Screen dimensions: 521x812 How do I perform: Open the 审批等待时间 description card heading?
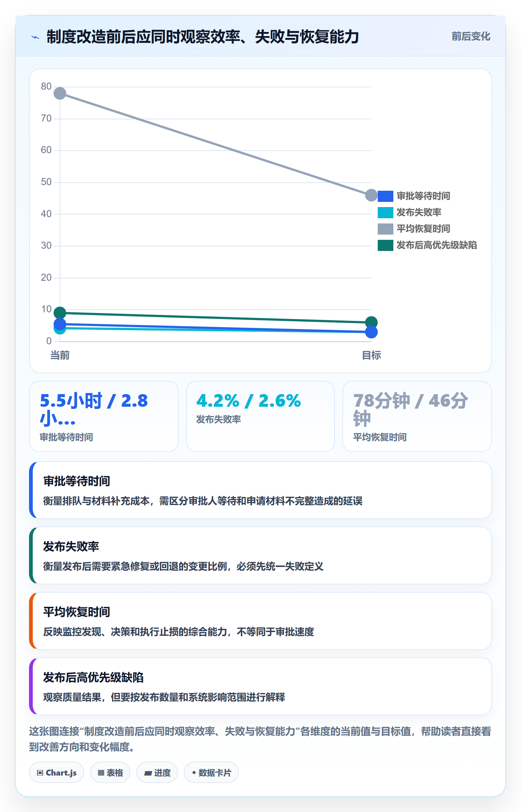pos(77,481)
